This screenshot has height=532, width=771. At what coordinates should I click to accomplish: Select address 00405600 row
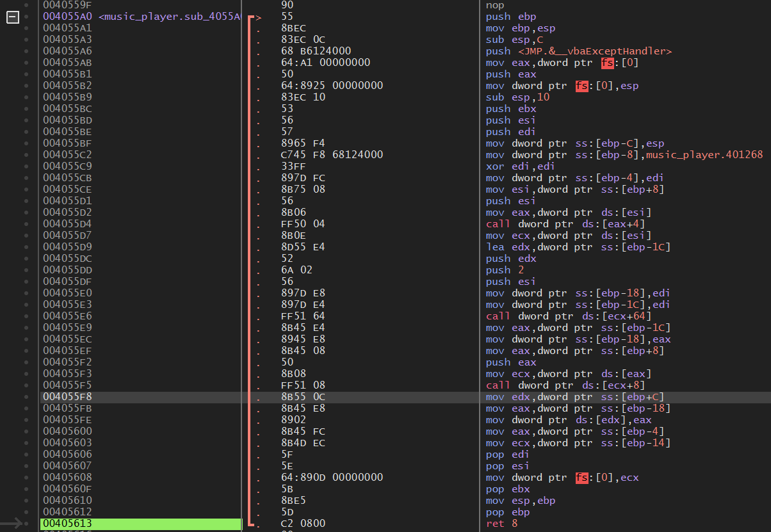click(x=67, y=431)
